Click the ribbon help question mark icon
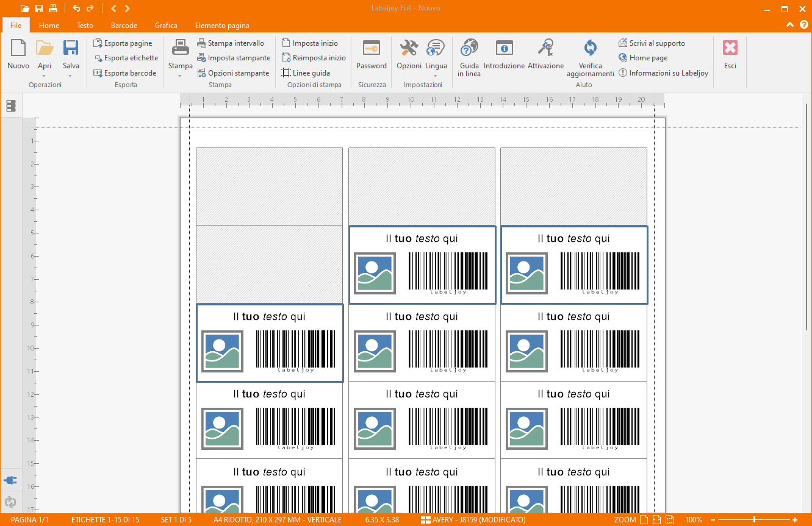Screen dimensions: 812x526 pos(803,25)
